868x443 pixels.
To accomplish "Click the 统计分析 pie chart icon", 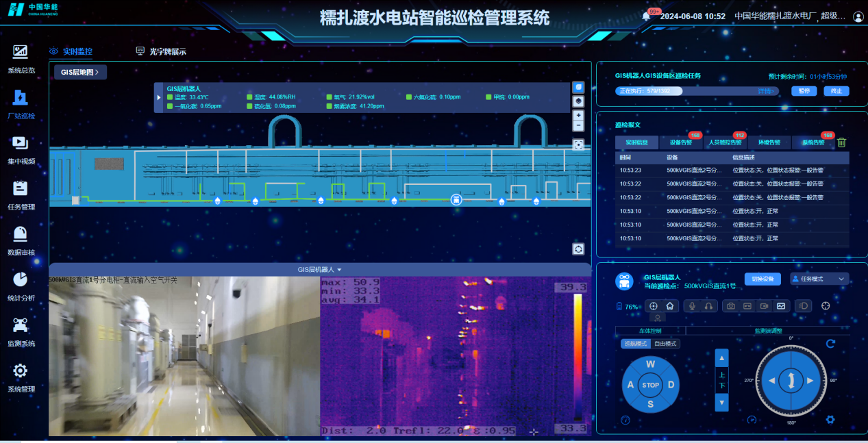I will point(21,279).
